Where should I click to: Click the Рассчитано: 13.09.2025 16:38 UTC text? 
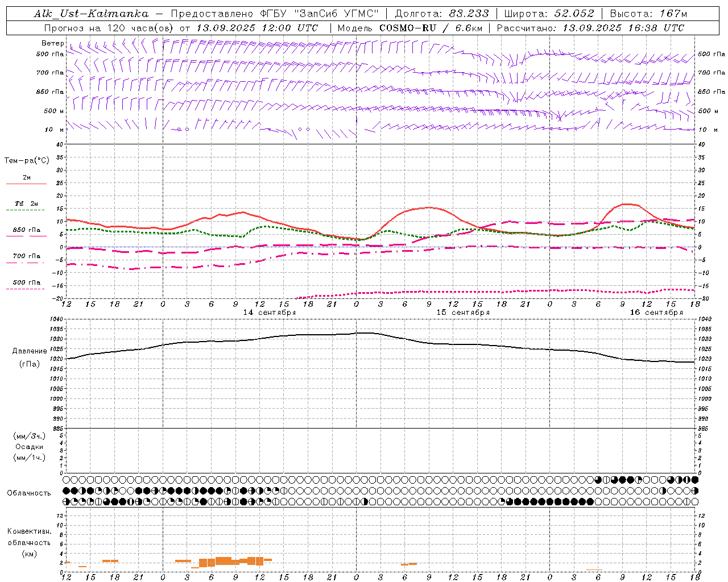(590, 28)
